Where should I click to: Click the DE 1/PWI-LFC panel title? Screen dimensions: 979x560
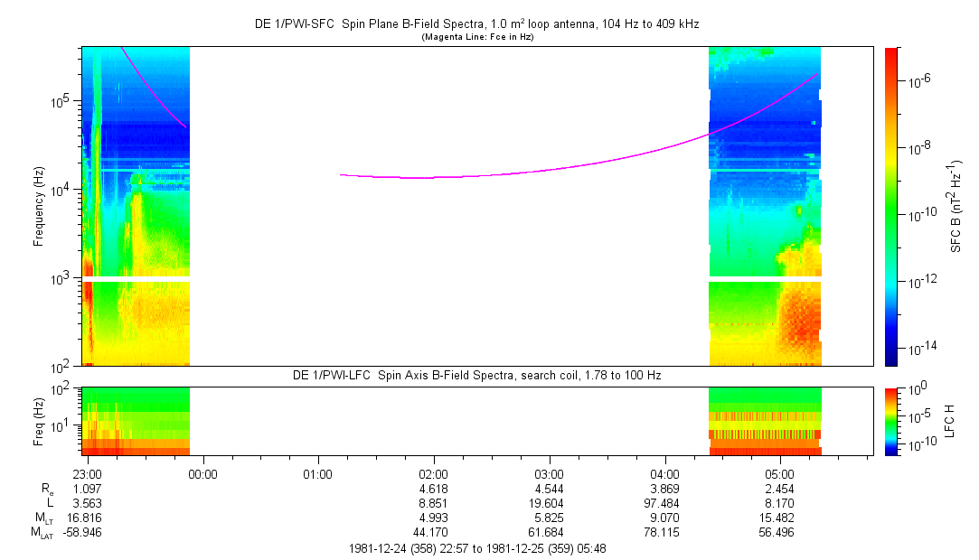point(476,375)
